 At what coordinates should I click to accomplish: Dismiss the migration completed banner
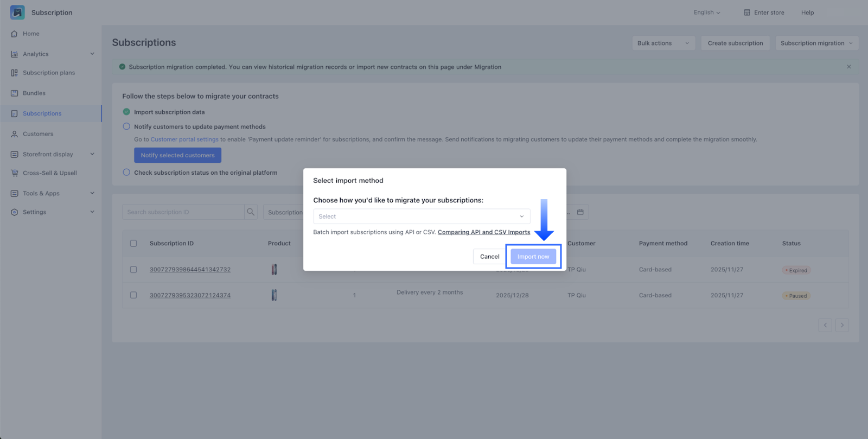click(848, 67)
